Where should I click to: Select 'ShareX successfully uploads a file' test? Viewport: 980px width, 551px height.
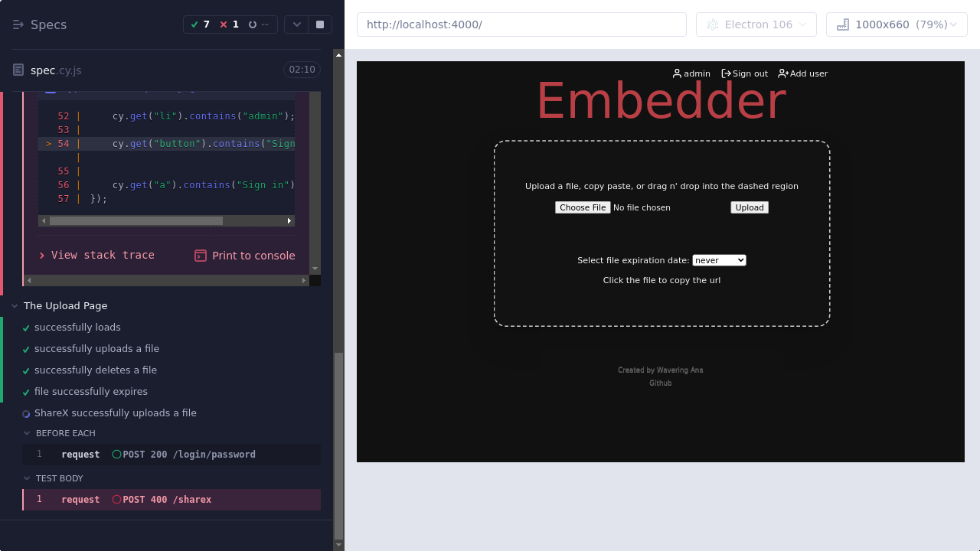coord(115,412)
